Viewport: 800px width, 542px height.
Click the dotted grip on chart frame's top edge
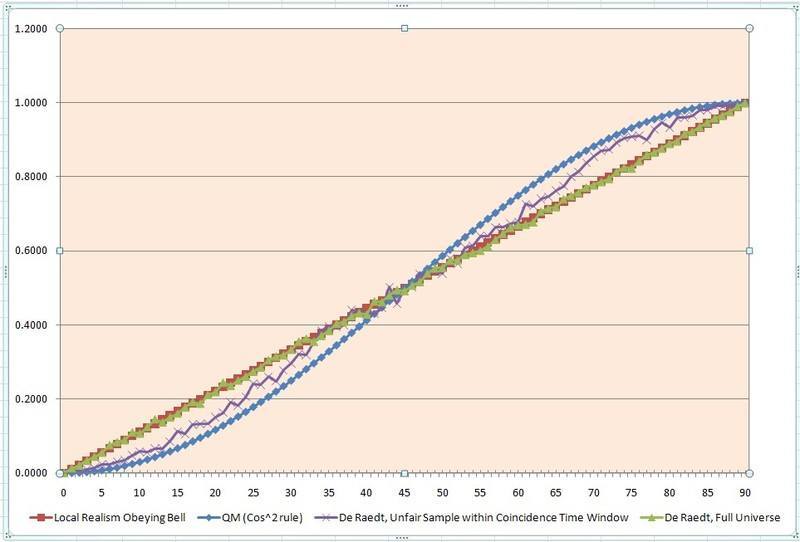402,5
